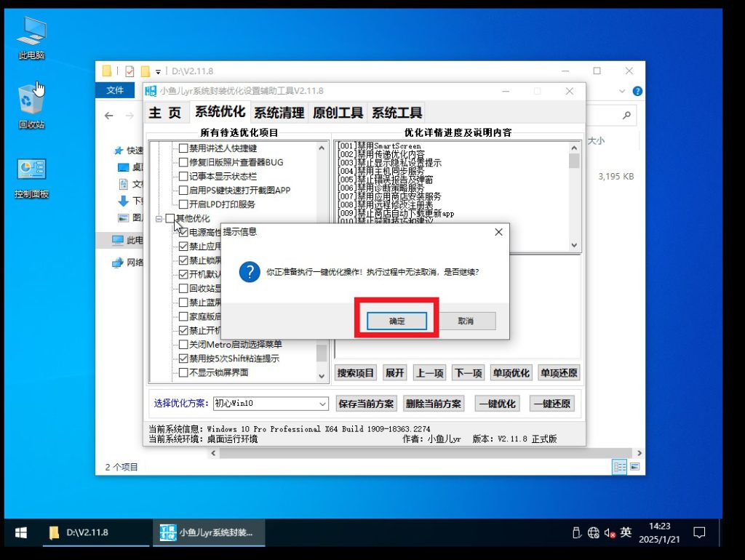
Task: Click the Explorer help question mark icon
Action: 637,91
